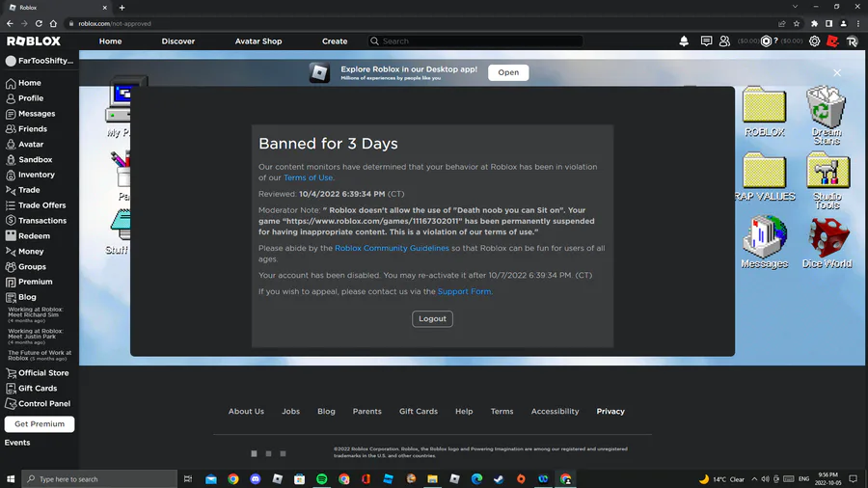
Task: Open Chrome profile avatar
Action: coord(844,23)
